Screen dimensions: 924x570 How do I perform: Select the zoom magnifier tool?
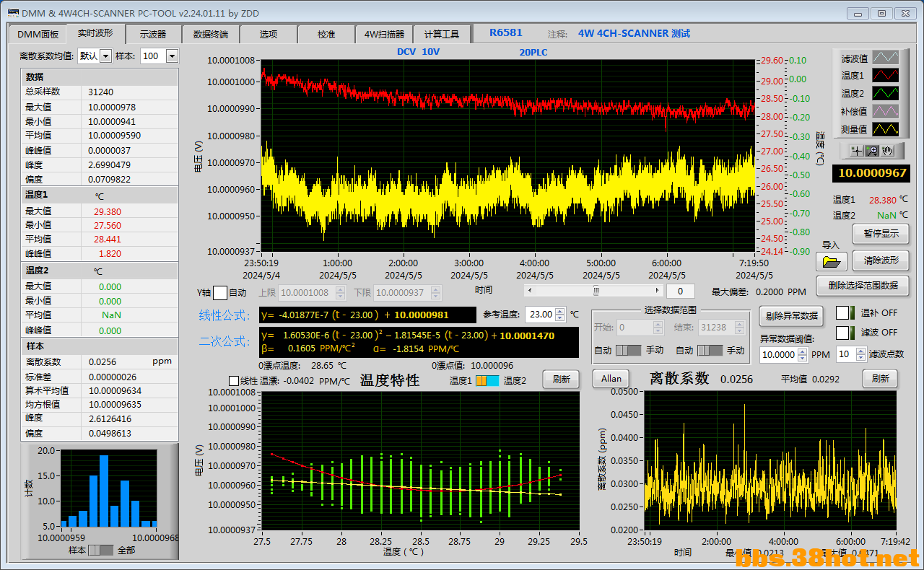871,151
